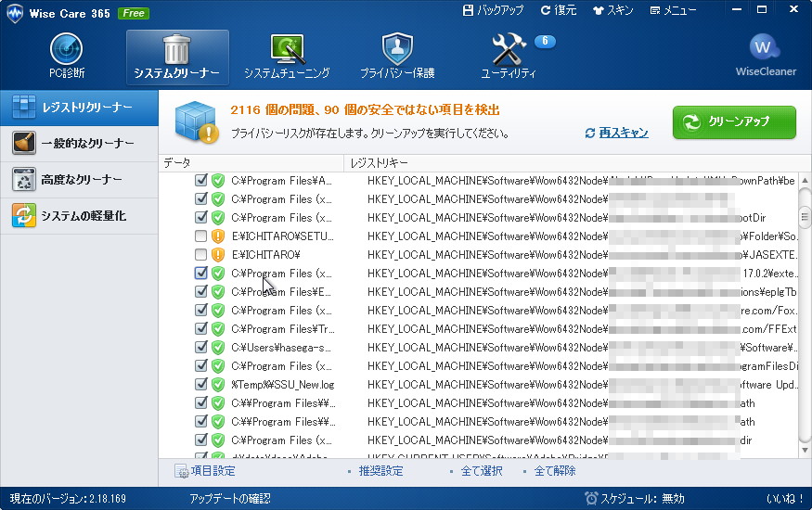Uncheck checkbox of row ending 17.0.2¥exte
This screenshot has height=510, width=812.
[201, 274]
